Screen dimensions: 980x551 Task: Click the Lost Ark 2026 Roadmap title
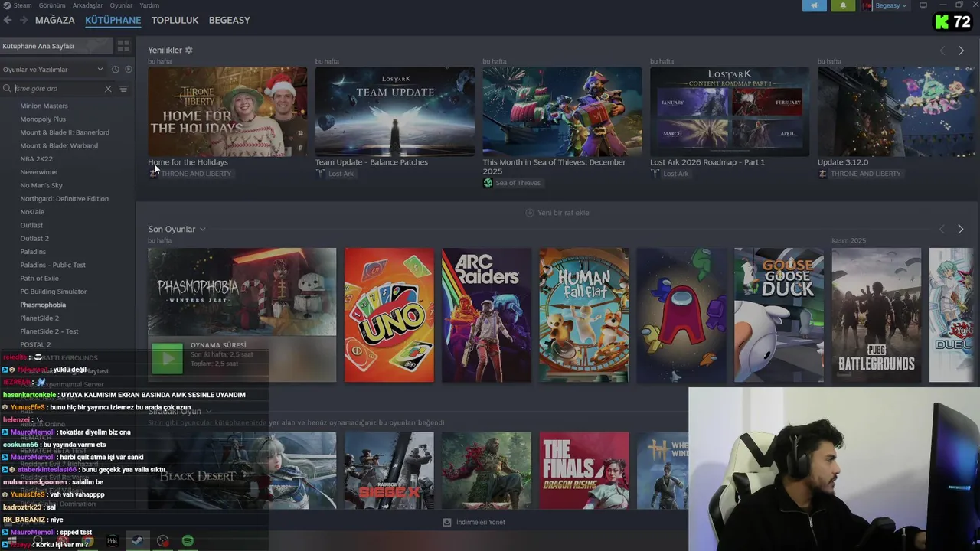(x=707, y=162)
